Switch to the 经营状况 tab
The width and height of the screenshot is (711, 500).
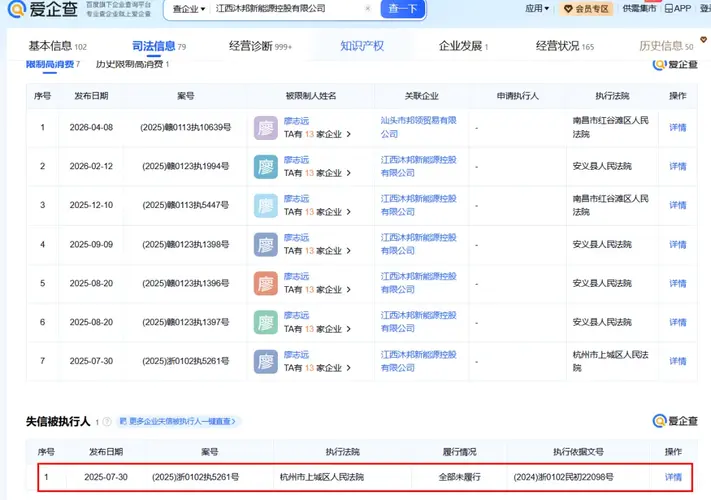point(565,46)
